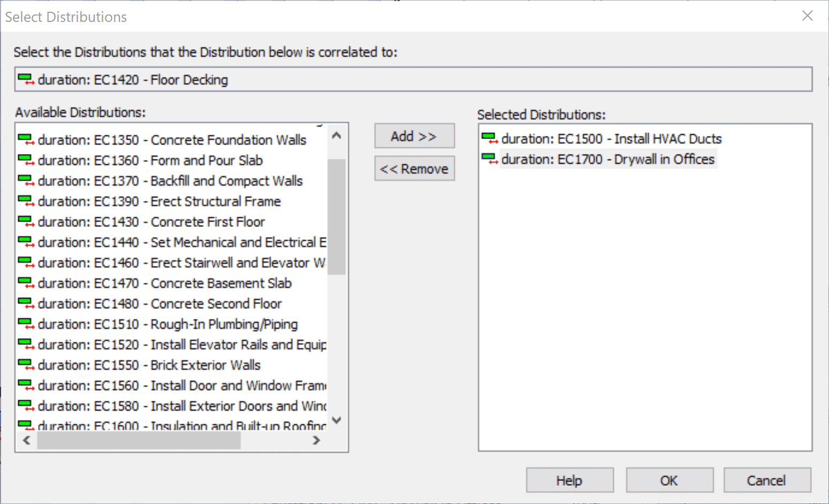829x504 pixels.
Task: Cancel the Select Distributions dialog
Action: coord(766,480)
